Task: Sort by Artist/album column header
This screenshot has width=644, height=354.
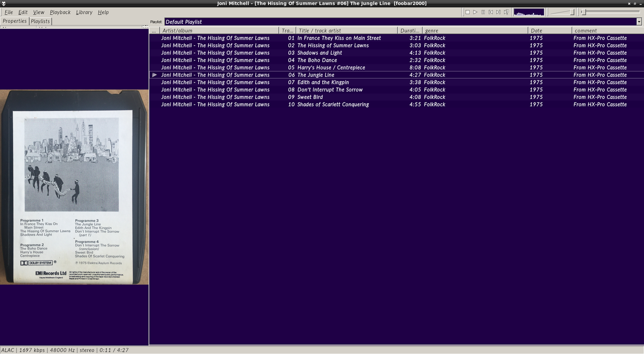Action: (x=219, y=31)
